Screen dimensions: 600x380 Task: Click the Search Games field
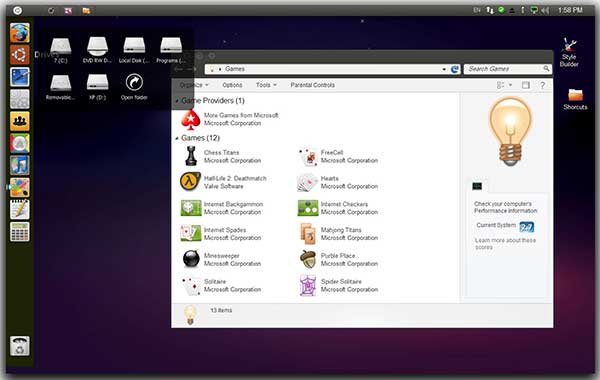[x=507, y=69]
